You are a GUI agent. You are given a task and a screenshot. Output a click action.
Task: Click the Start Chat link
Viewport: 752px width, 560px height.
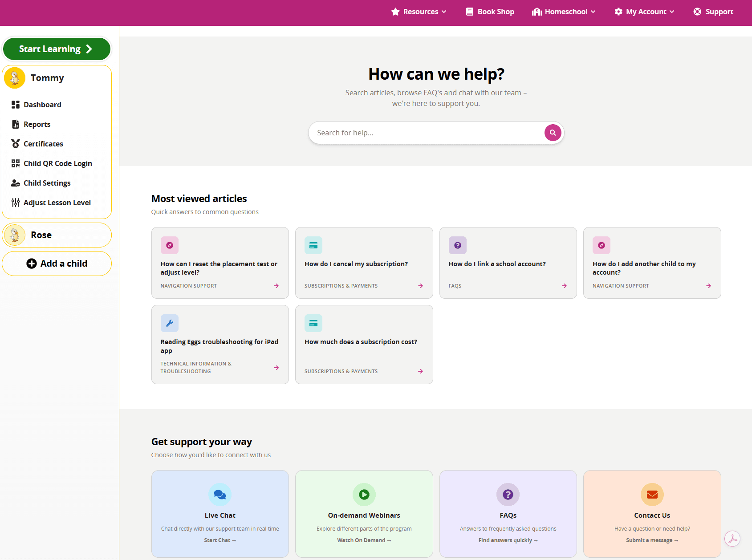coord(220,540)
